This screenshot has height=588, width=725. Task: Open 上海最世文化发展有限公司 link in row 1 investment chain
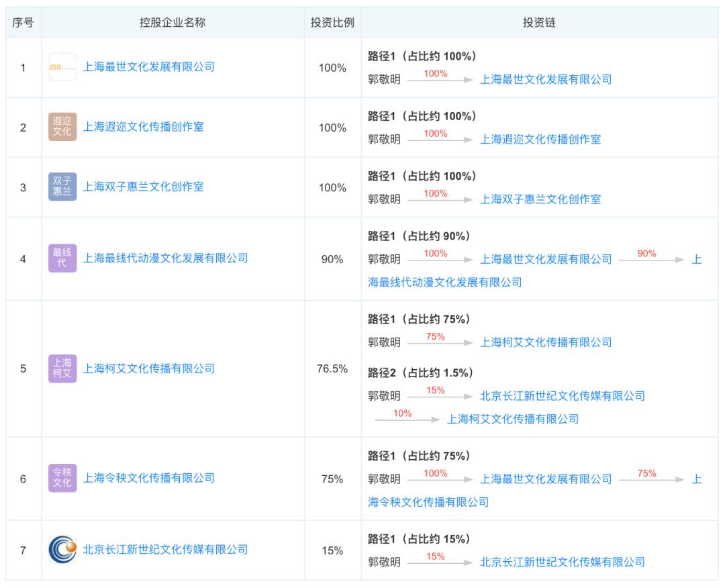click(546, 79)
